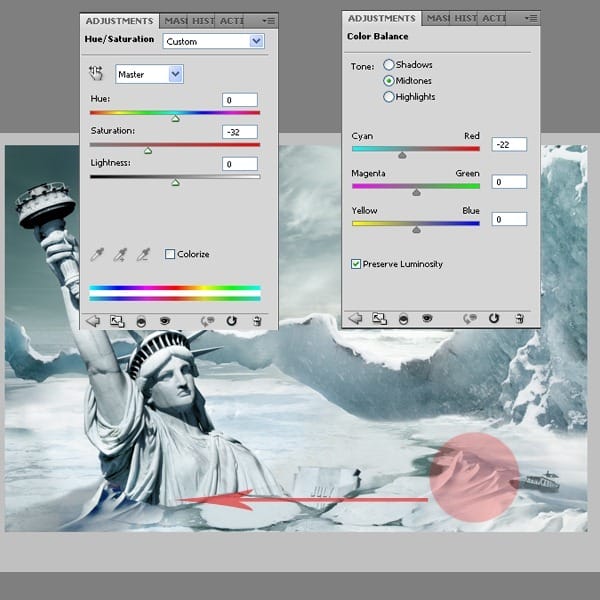Switch to Histogram tab in Hue/Saturation panel
Image resolution: width=600 pixels, height=600 pixels.
click(202, 21)
